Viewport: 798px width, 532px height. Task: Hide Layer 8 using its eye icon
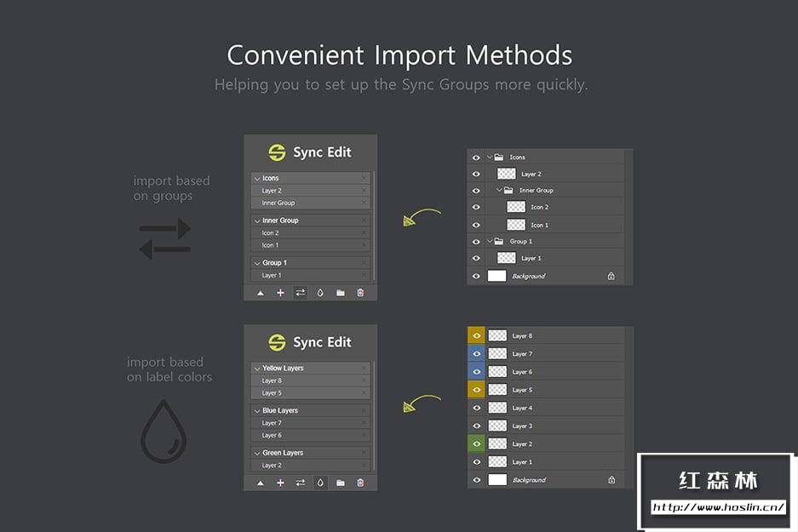click(x=477, y=336)
